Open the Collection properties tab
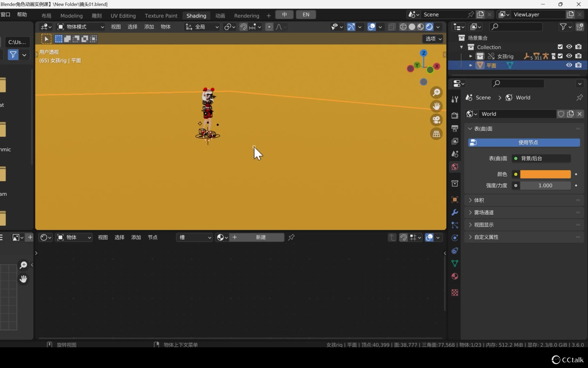This screenshot has width=588, height=368. point(455,183)
